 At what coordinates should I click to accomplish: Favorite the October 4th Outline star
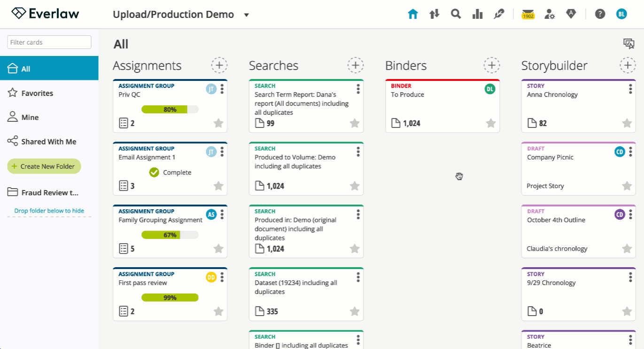click(x=627, y=248)
